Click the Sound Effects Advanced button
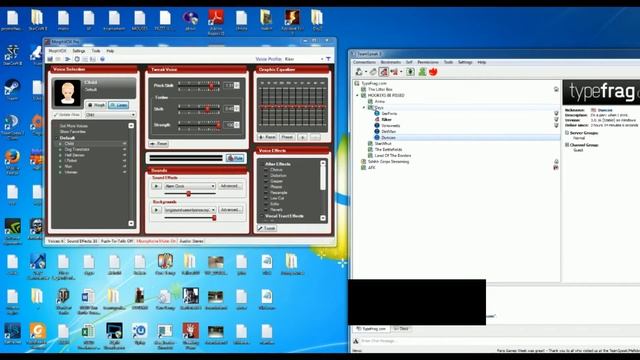The width and height of the screenshot is (640, 360). click(231, 186)
